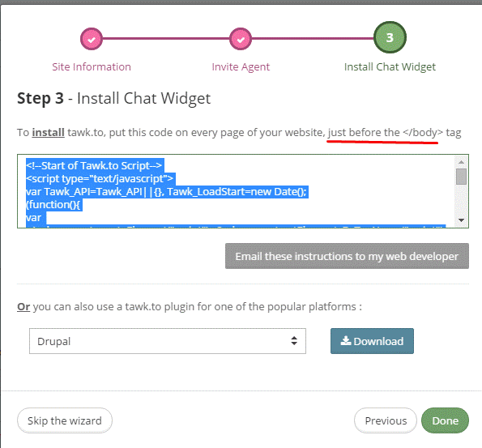Click the up arrow of code box scrollbar
The image size is (482, 448).
(x=461, y=162)
